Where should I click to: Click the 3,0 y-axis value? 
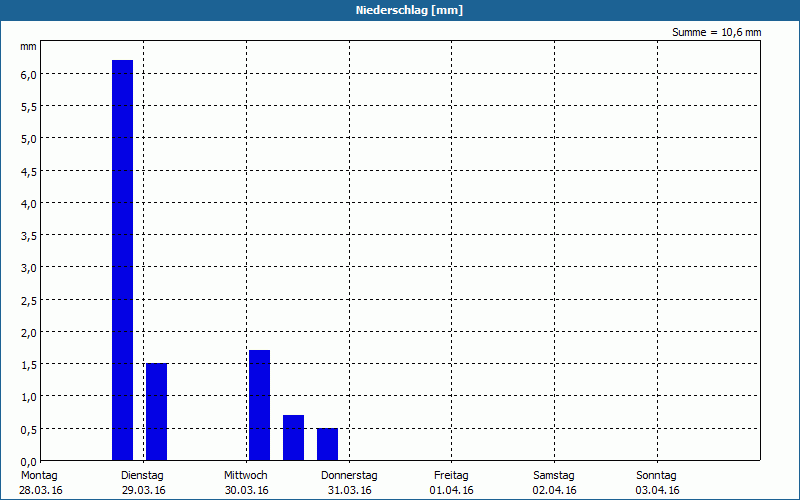(x=29, y=268)
